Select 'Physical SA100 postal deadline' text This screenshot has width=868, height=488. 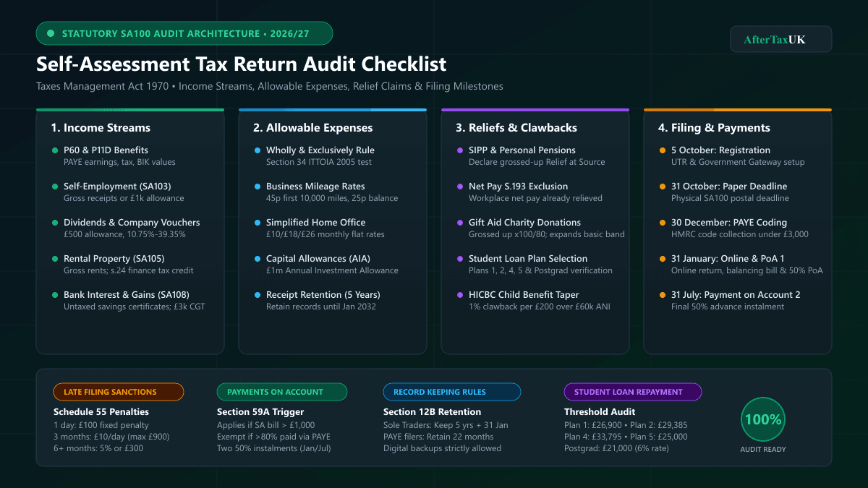click(x=730, y=198)
